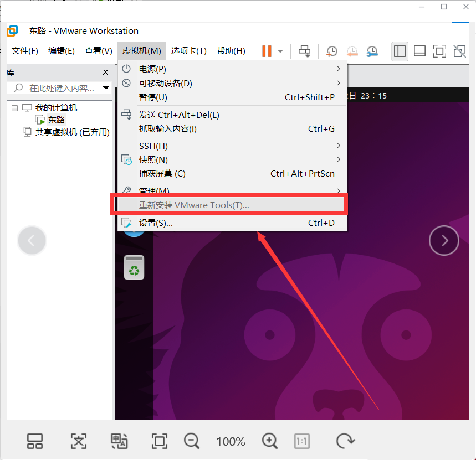The height and width of the screenshot is (460, 476).
Task: Toggle Unity mode icon on toolbar
Action: tap(459, 51)
